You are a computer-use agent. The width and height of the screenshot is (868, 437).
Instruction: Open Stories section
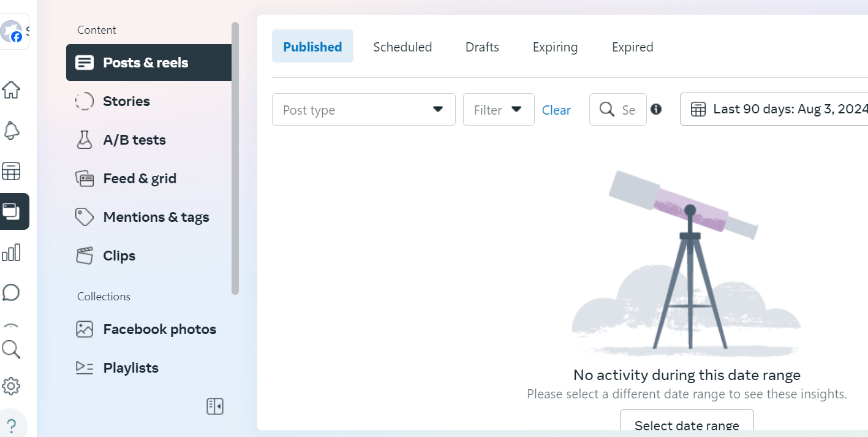coord(149,101)
